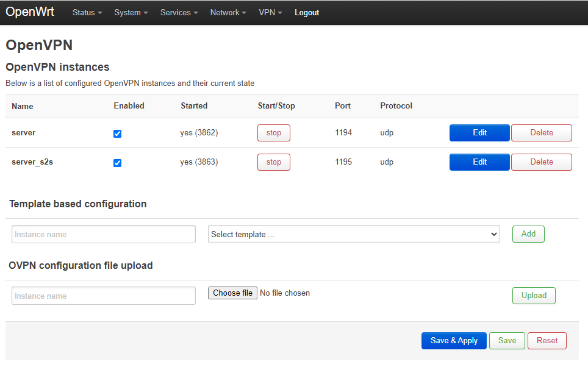
Task: Focus the template Instance name field
Action: click(104, 234)
